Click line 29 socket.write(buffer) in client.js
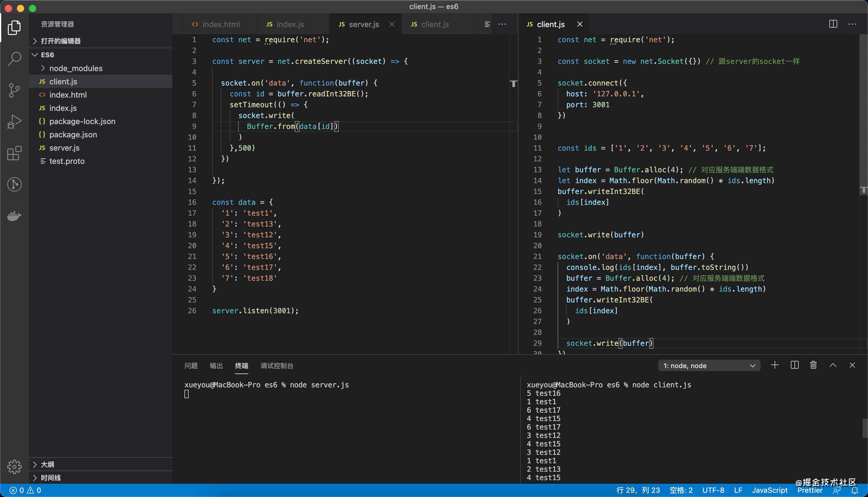The height and width of the screenshot is (497, 868). (x=609, y=343)
